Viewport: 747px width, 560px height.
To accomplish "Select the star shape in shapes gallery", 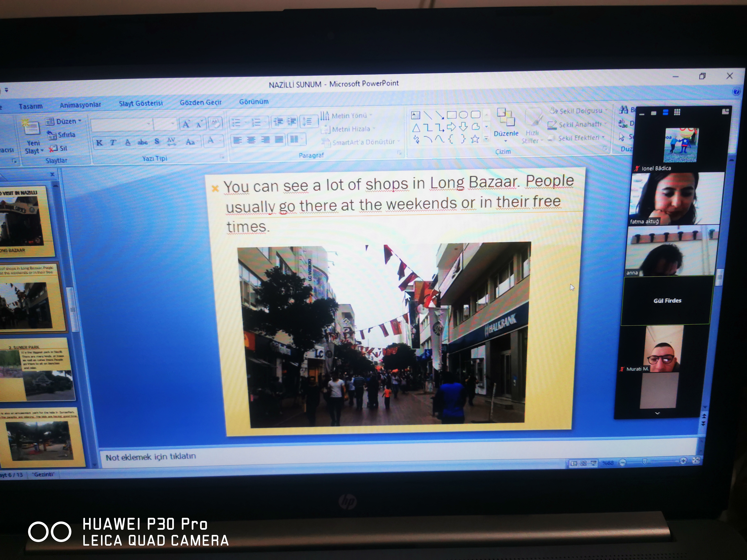I will (475, 139).
